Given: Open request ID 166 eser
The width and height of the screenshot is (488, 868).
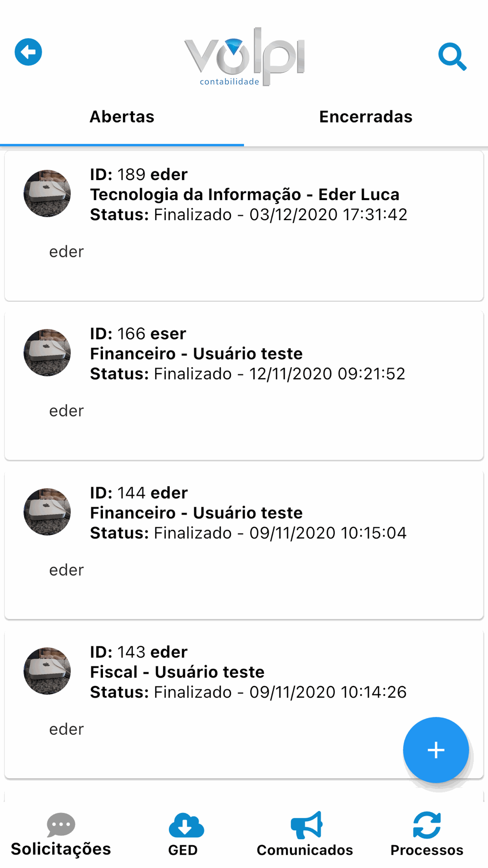Looking at the screenshot, I should 138,334.
